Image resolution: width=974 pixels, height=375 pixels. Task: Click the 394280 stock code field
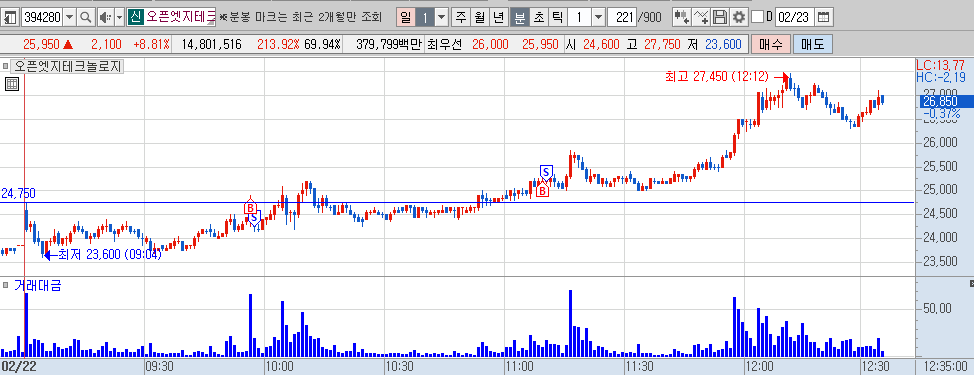tap(42, 17)
